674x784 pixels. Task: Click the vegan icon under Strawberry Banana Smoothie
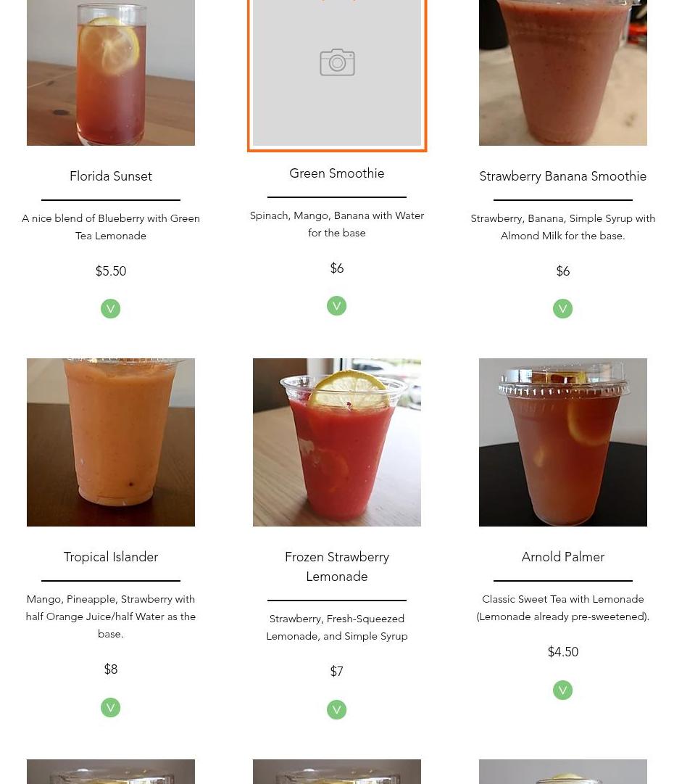[562, 308]
